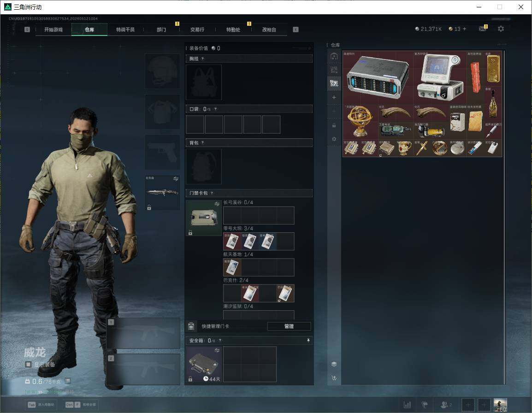The height and width of the screenshot is (413, 532).
Task: Select the red keycard in 巴克什 row
Action: coord(250,293)
